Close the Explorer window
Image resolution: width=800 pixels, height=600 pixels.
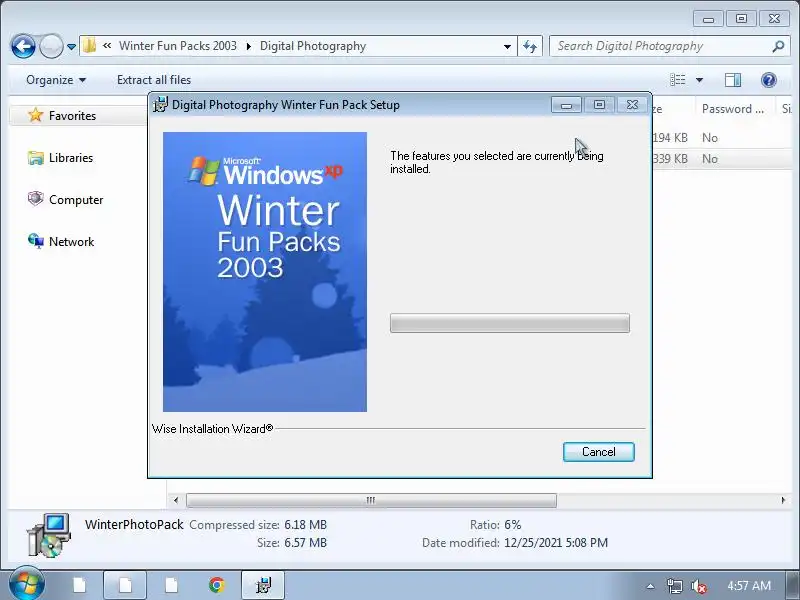[774, 19]
